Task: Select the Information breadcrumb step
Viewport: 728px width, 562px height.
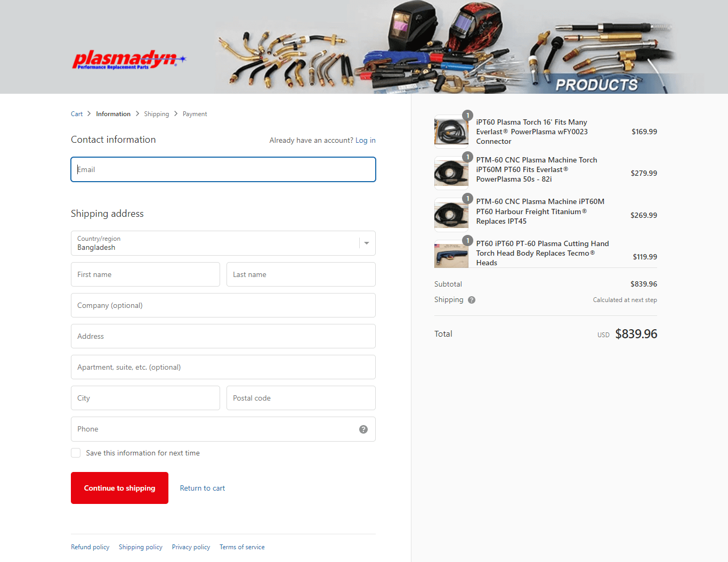Action: (x=113, y=114)
